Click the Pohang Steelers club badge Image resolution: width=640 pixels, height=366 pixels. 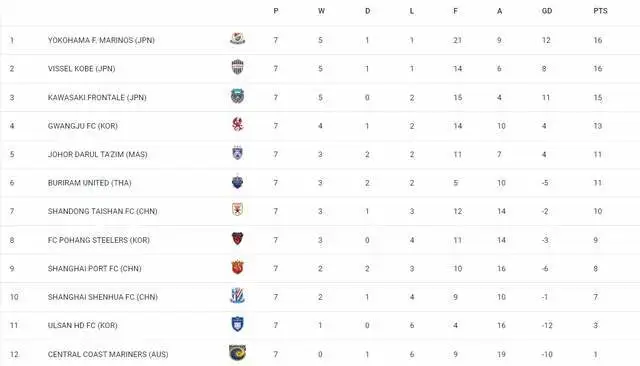(238, 238)
